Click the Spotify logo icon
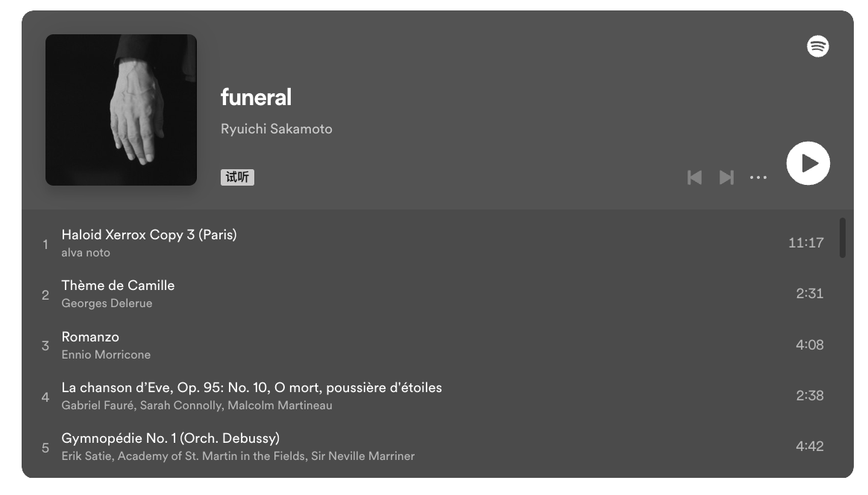The width and height of the screenshot is (868, 495). click(x=817, y=46)
